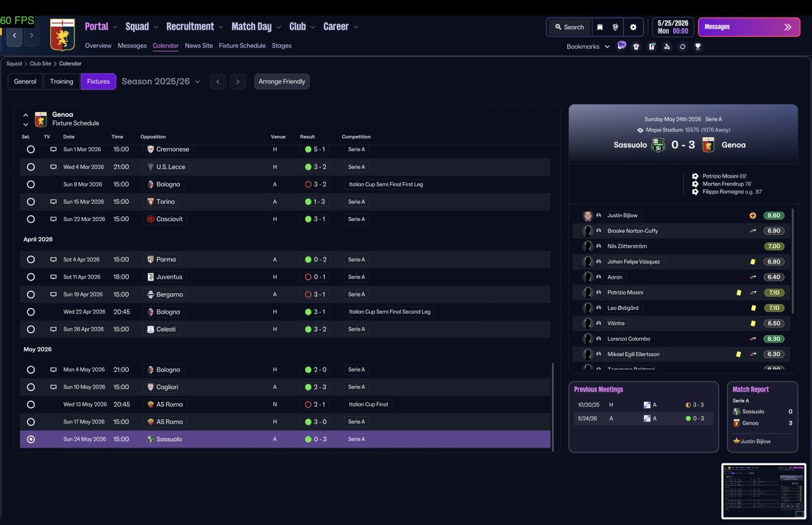The height and width of the screenshot is (525, 812).
Task: Select radio button for U.S. Lecce fixture
Action: pos(30,167)
